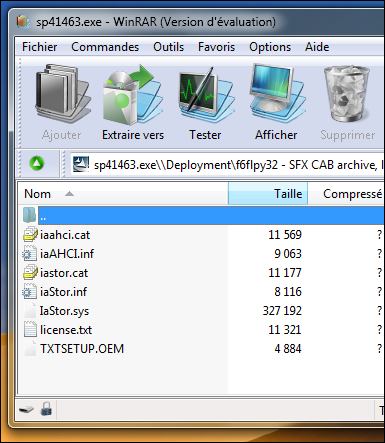Click the size value 11 177

point(285,273)
